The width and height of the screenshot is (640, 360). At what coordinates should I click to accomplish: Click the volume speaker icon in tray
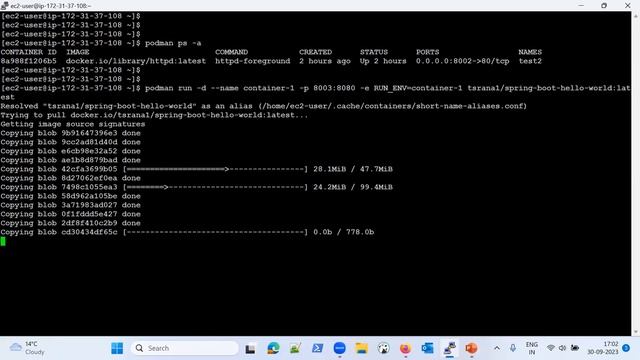point(562,348)
